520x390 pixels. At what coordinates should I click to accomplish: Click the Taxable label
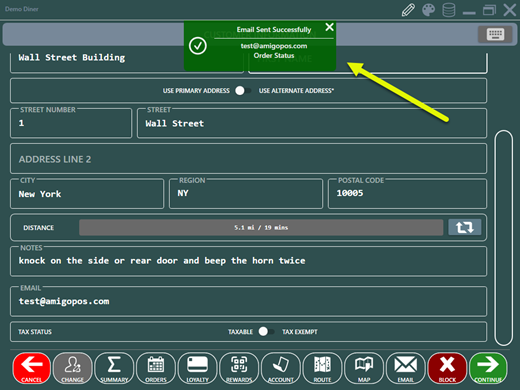[240, 332]
